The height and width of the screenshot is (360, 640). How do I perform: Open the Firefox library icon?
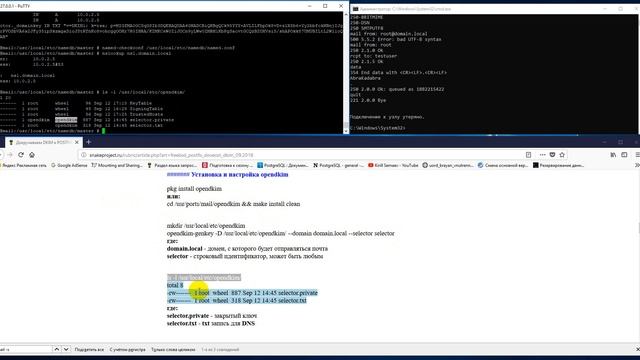point(613,155)
